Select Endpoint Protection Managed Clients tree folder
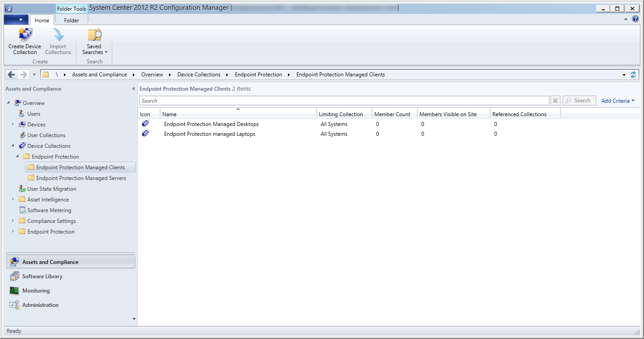This screenshot has width=644, height=339. 80,167
